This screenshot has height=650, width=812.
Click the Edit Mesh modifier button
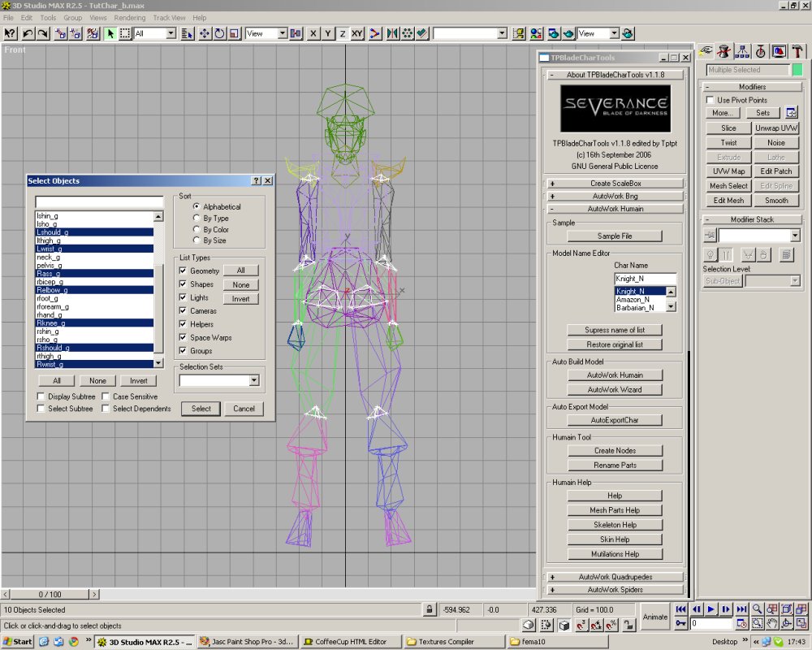pos(728,200)
